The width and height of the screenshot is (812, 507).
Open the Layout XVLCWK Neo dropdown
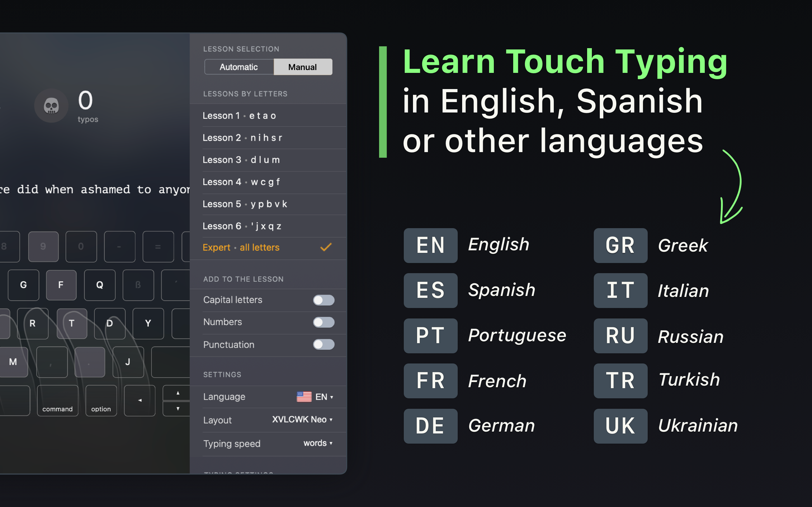pos(301,420)
